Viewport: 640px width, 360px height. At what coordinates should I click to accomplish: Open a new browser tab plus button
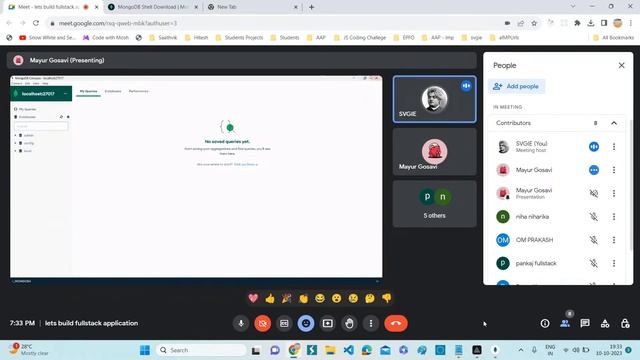(x=311, y=7)
